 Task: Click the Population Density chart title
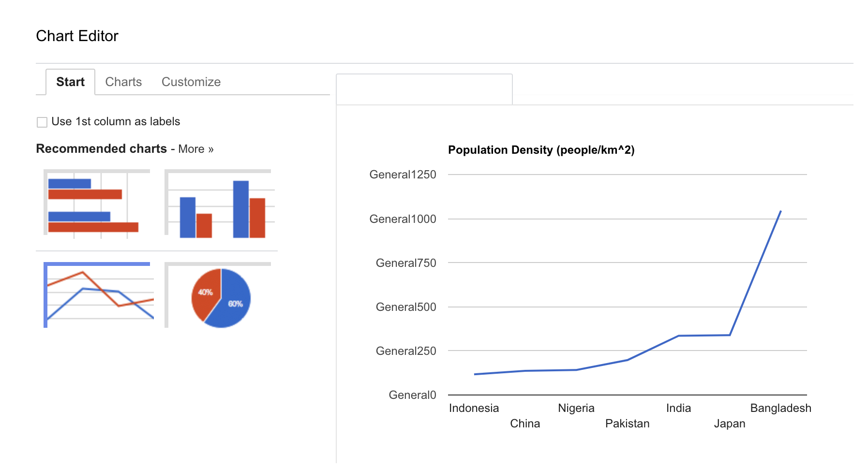[x=542, y=150]
